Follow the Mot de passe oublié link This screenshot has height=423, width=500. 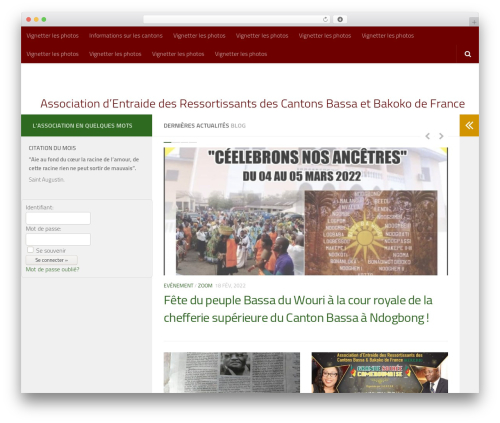pos(52,269)
